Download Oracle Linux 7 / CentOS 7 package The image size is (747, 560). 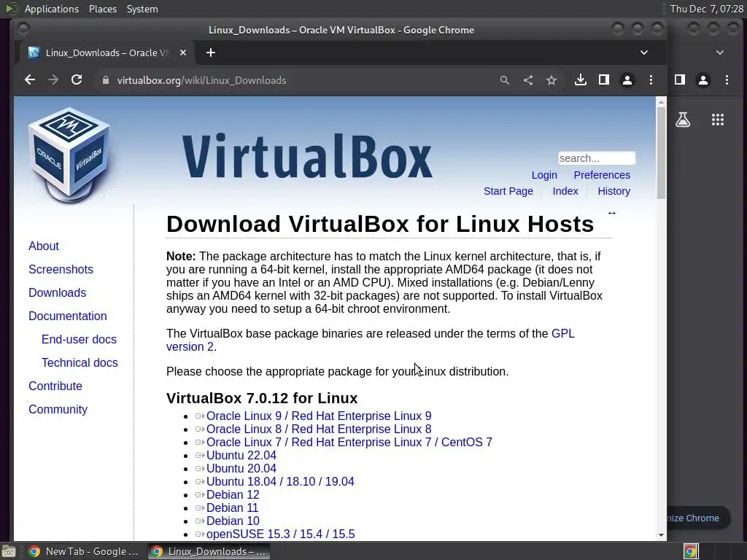349,443
